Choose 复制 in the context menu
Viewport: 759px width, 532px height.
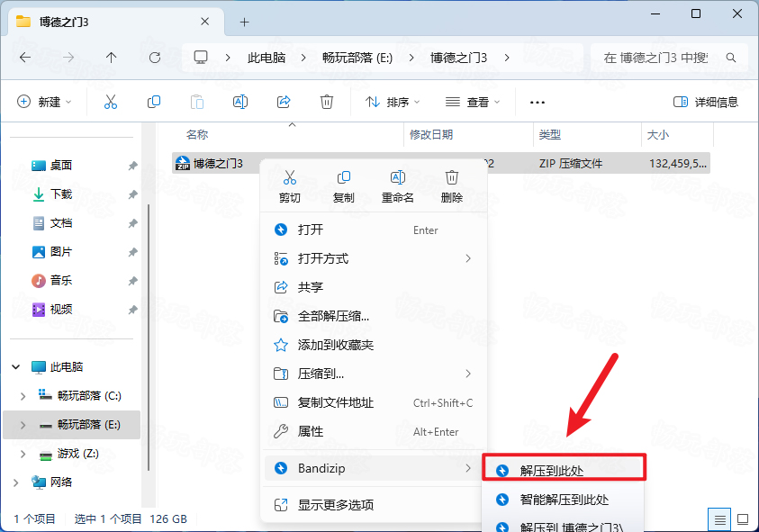click(x=344, y=186)
